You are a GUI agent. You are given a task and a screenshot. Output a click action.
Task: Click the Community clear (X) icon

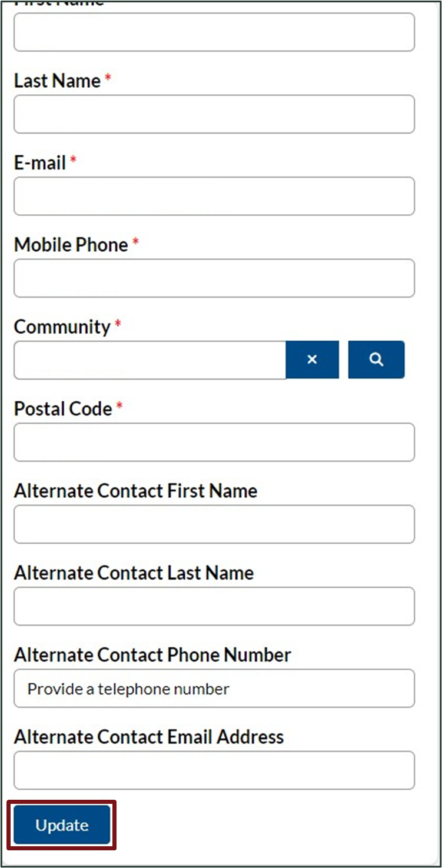(x=312, y=360)
